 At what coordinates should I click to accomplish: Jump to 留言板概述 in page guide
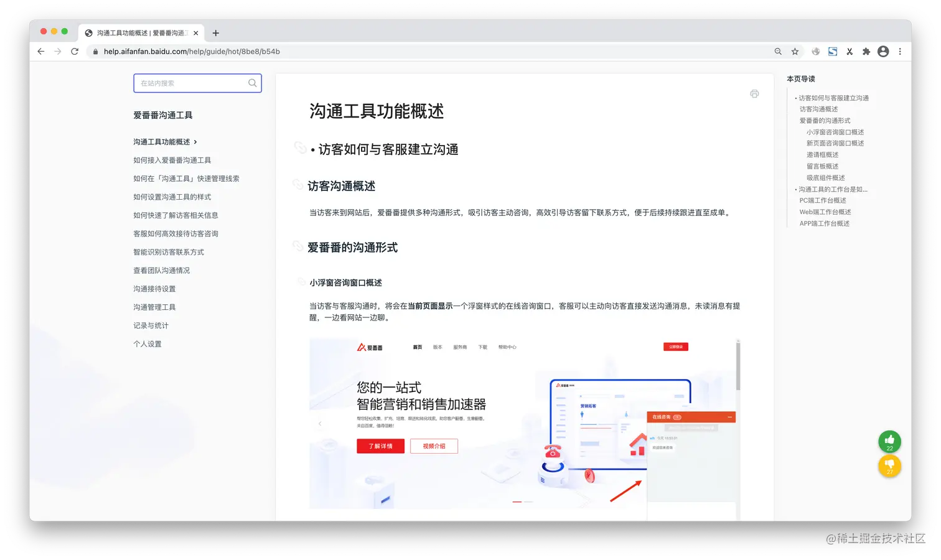(x=822, y=167)
